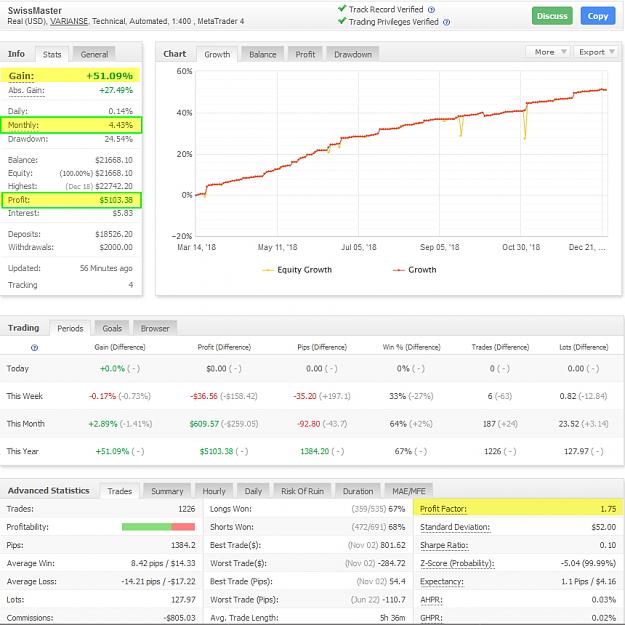Click the Today row label

click(18, 368)
